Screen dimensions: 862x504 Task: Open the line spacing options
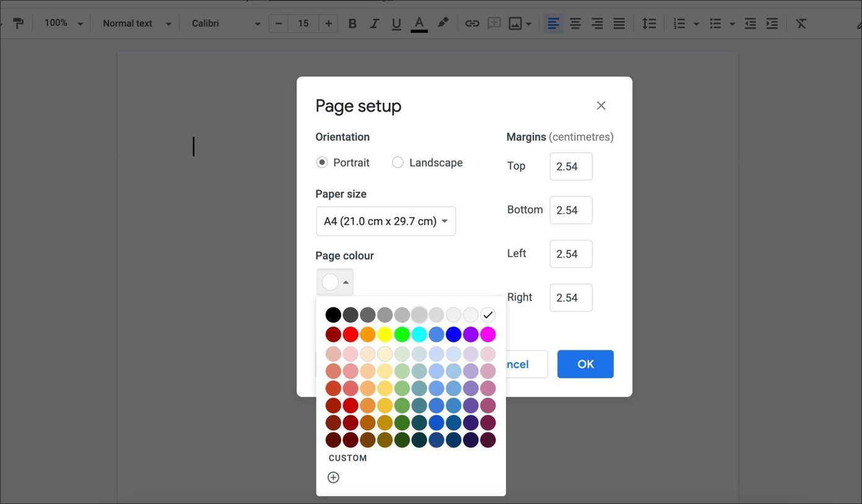pos(648,24)
